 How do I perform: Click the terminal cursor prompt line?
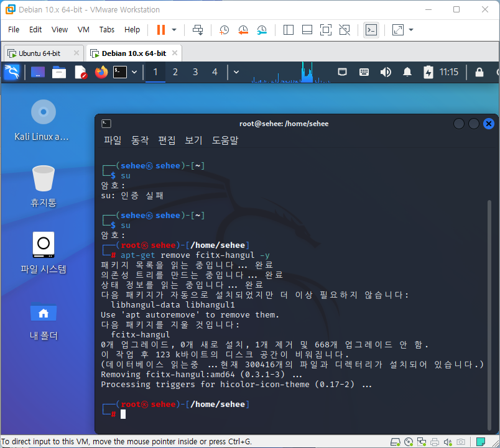pyautogui.click(x=123, y=414)
